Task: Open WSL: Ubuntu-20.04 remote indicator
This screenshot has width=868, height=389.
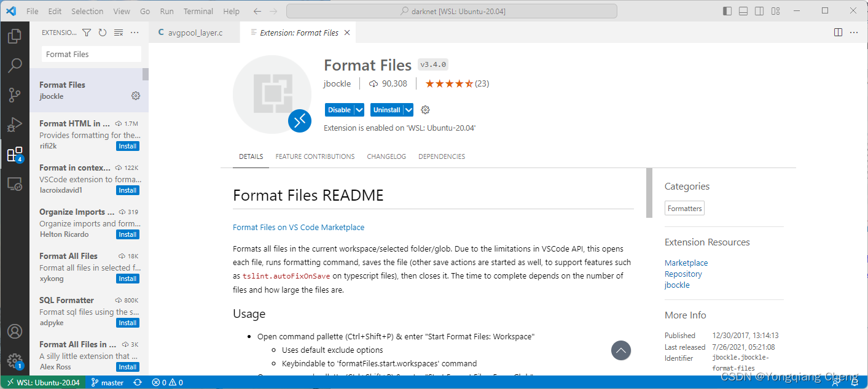Action: coord(43,382)
